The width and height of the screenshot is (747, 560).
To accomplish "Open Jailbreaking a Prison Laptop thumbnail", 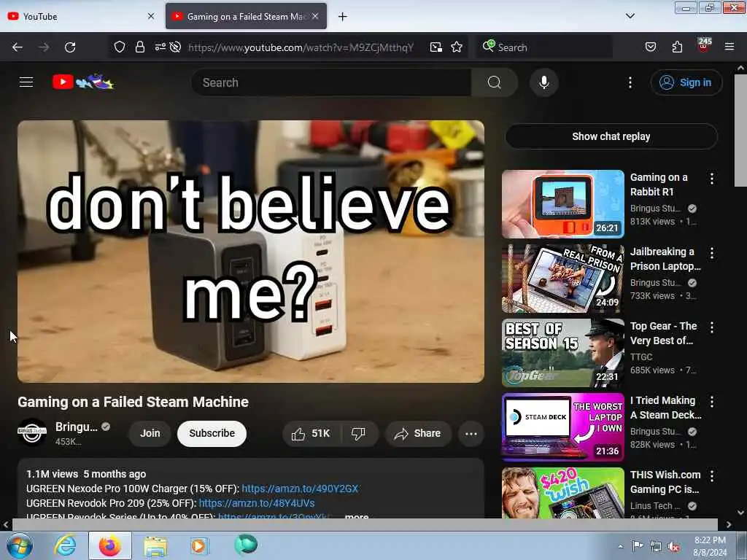I will (x=563, y=279).
